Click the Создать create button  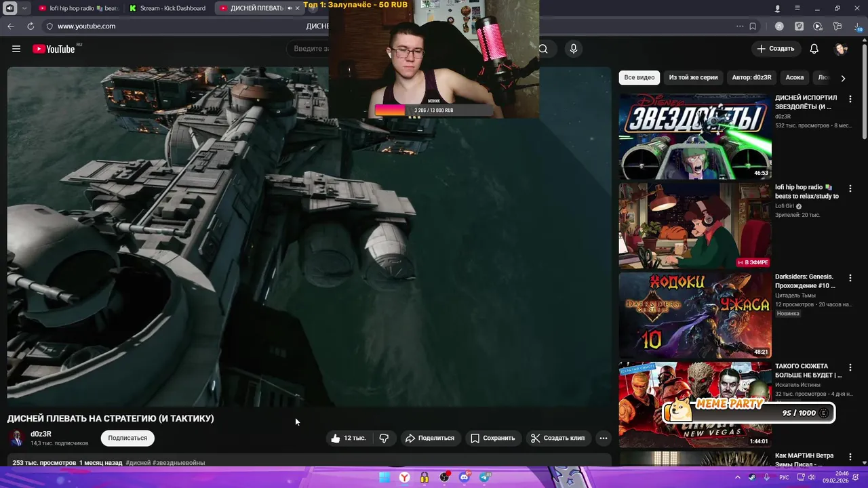(775, 49)
